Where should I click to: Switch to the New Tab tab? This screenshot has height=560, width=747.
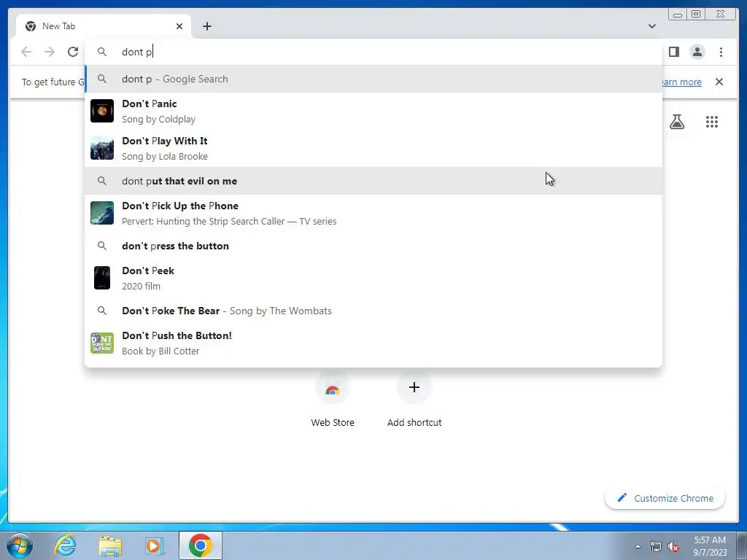click(x=104, y=26)
